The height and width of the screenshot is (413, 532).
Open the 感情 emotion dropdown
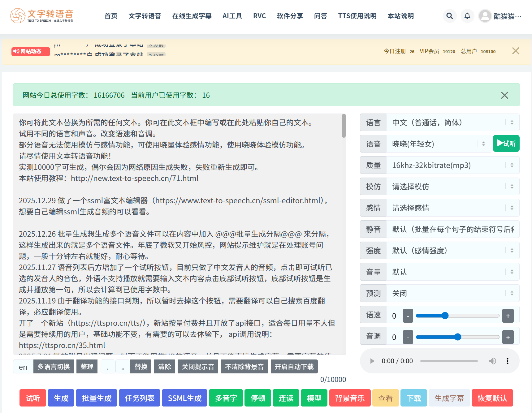coord(452,208)
